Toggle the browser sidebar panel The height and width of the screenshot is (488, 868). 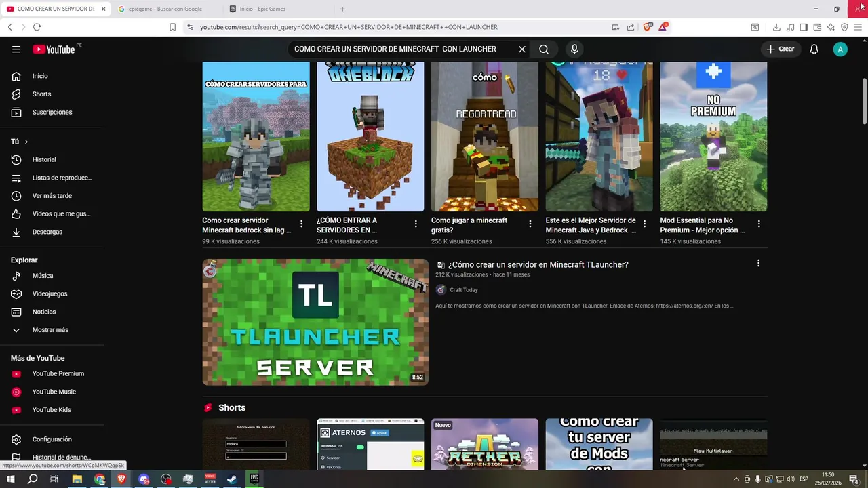[x=804, y=27]
